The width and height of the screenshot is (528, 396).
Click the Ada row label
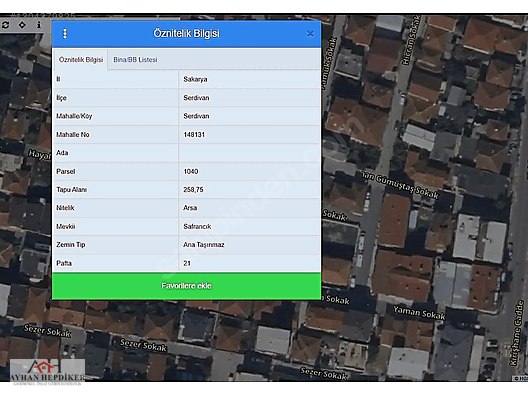62,153
